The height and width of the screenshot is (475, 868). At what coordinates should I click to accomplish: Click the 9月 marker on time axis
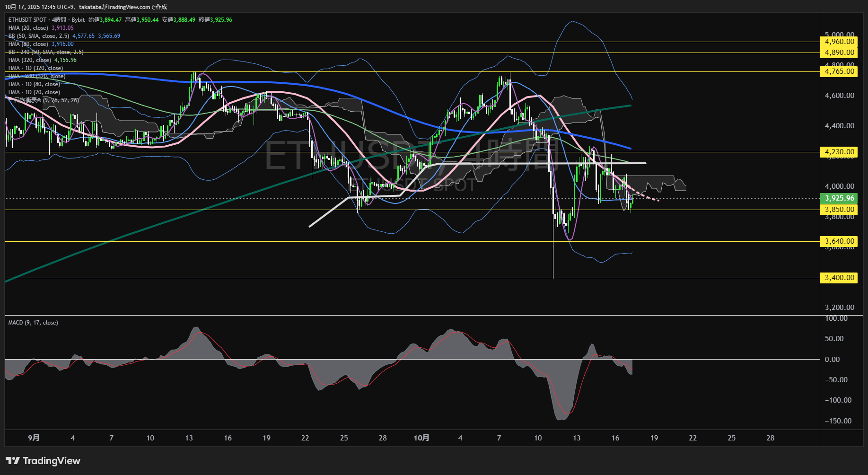(34, 438)
